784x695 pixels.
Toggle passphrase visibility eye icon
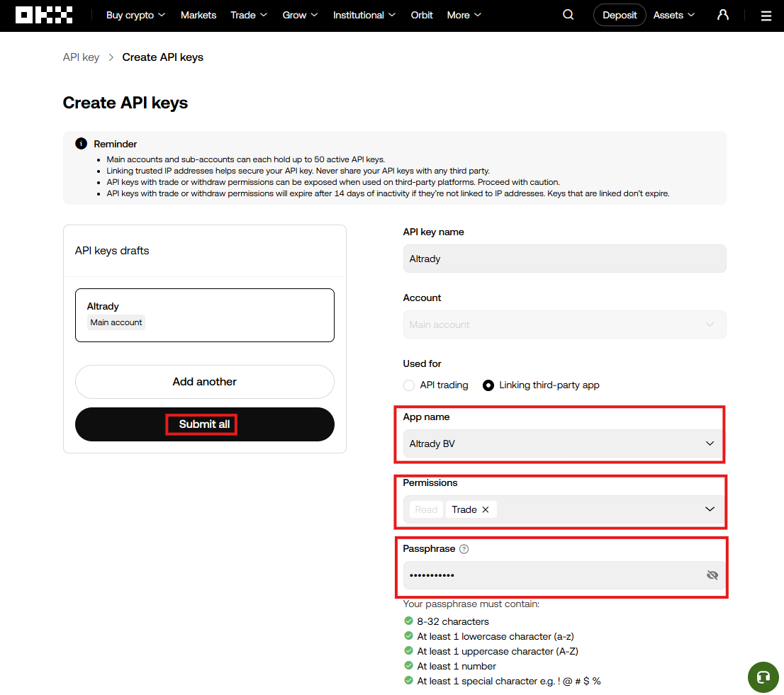[x=712, y=575]
